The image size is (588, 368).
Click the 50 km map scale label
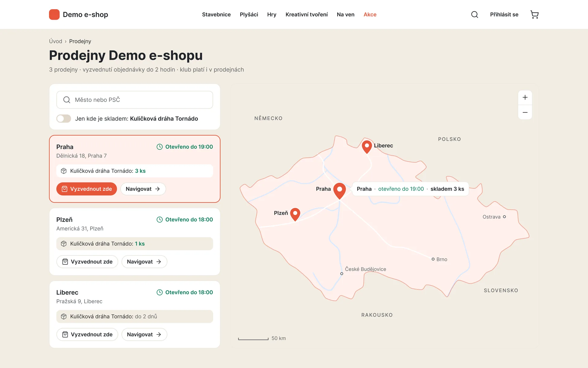(x=279, y=338)
